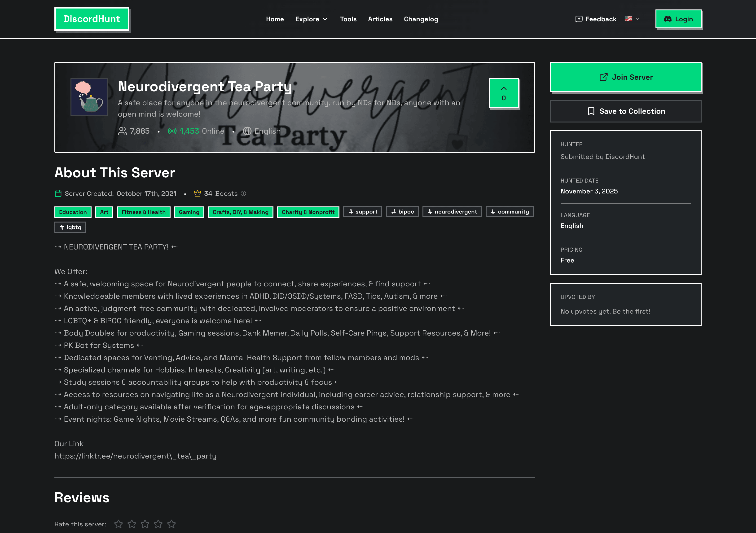Select the fifth rating star

tap(171, 524)
